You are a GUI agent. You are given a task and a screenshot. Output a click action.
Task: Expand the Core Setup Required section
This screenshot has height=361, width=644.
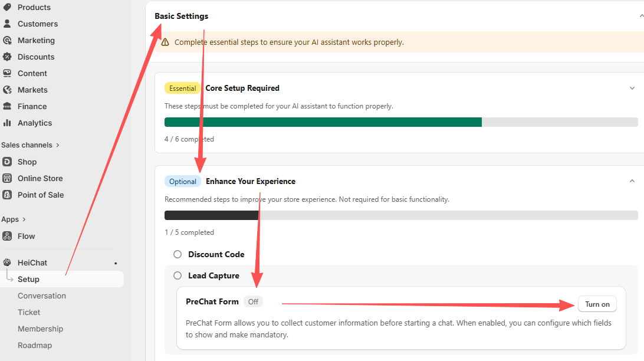pos(632,88)
